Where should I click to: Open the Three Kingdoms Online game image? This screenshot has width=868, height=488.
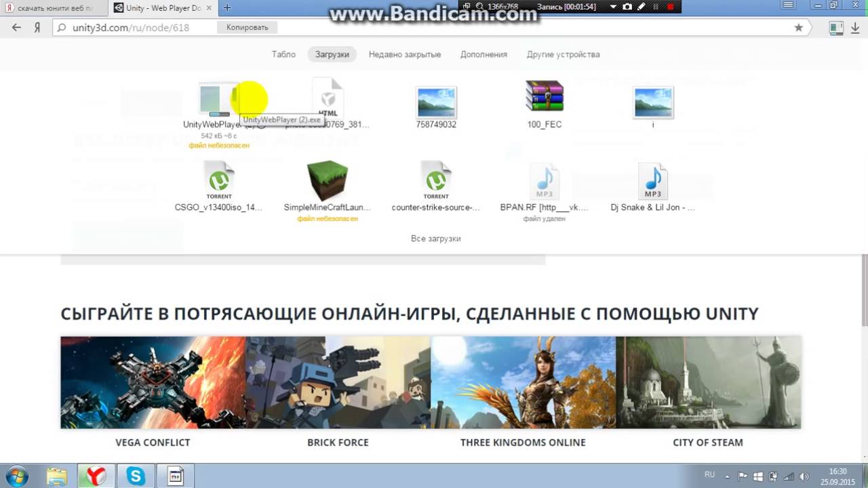click(x=523, y=382)
